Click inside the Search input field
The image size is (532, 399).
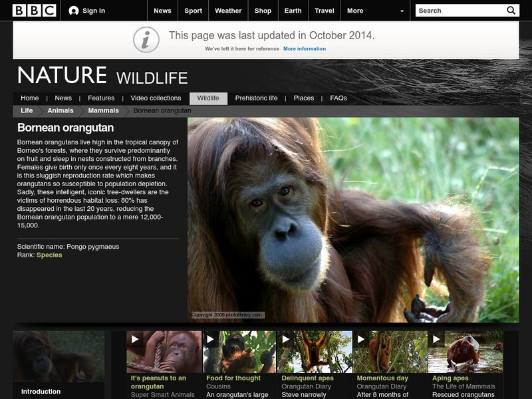[x=461, y=11]
